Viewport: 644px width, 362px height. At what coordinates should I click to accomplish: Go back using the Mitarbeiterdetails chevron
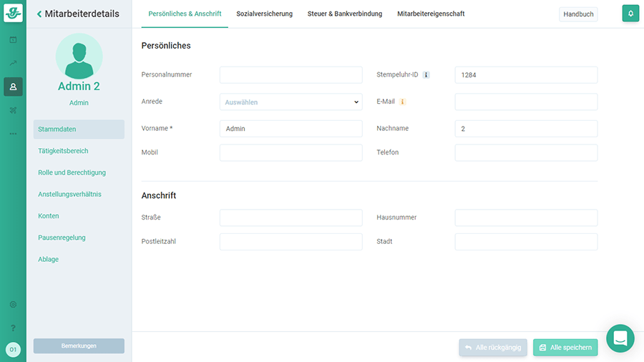point(39,14)
